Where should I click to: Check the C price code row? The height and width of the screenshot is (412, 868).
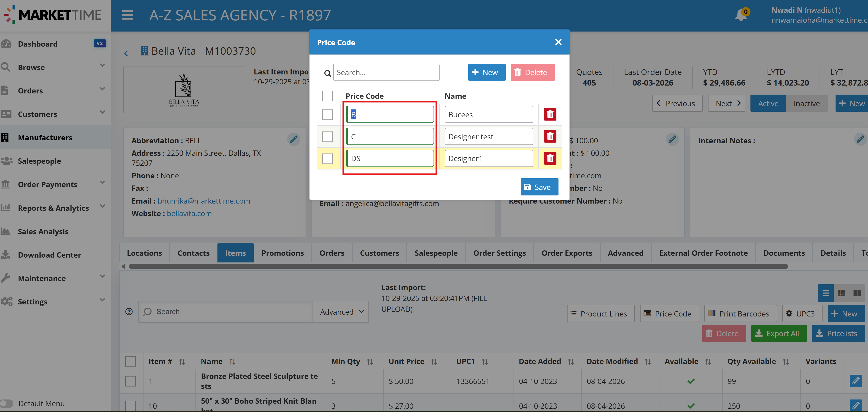click(327, 136)
